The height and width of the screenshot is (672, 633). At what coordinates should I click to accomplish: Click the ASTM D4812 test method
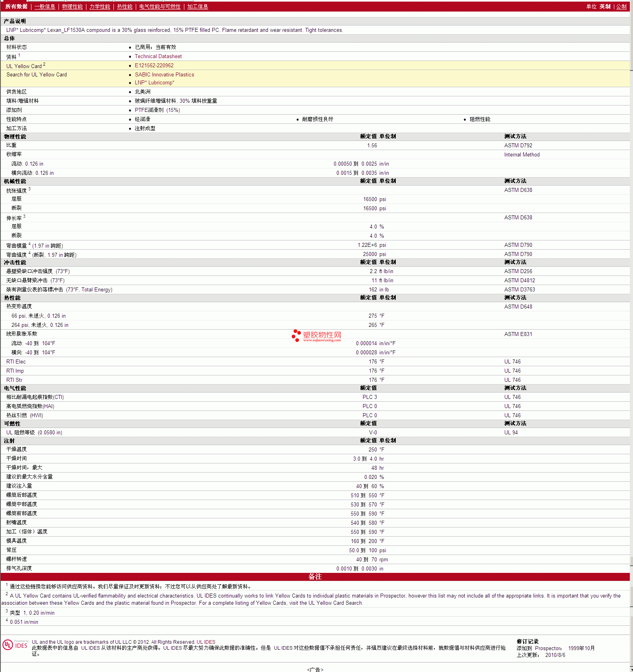(520, 281)
